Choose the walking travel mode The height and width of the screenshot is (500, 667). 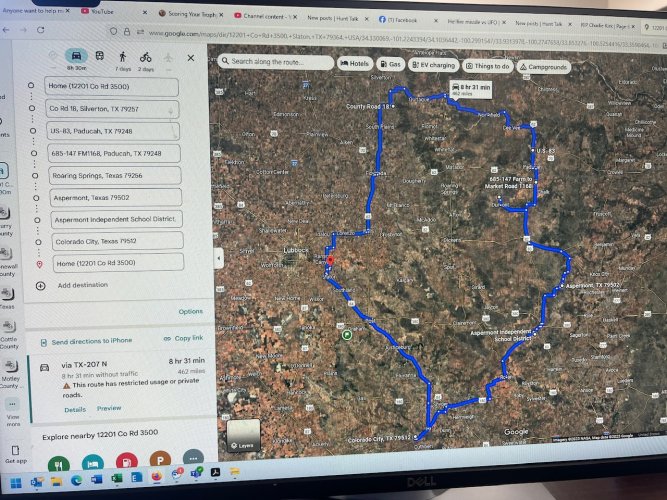pyautogui.click(x=122, y=58)
